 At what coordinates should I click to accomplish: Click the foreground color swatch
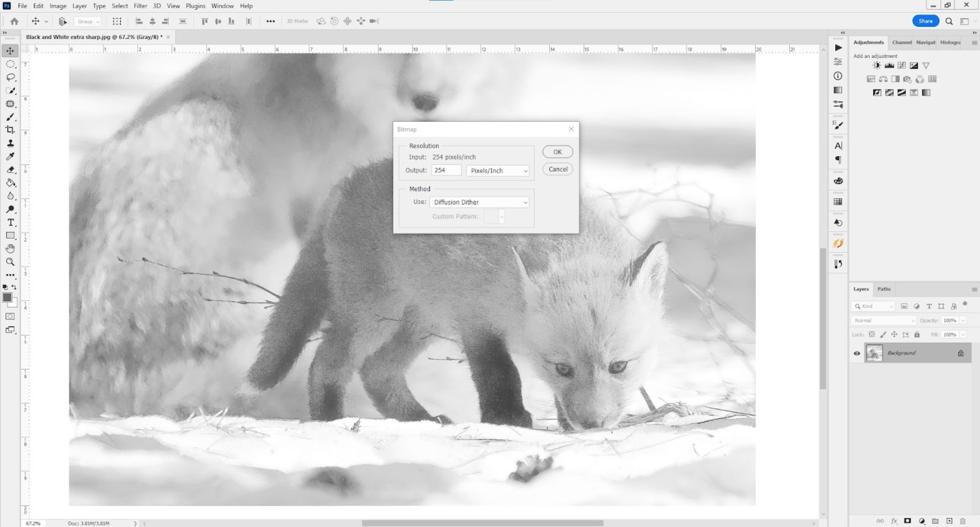[x=7, y=298]
